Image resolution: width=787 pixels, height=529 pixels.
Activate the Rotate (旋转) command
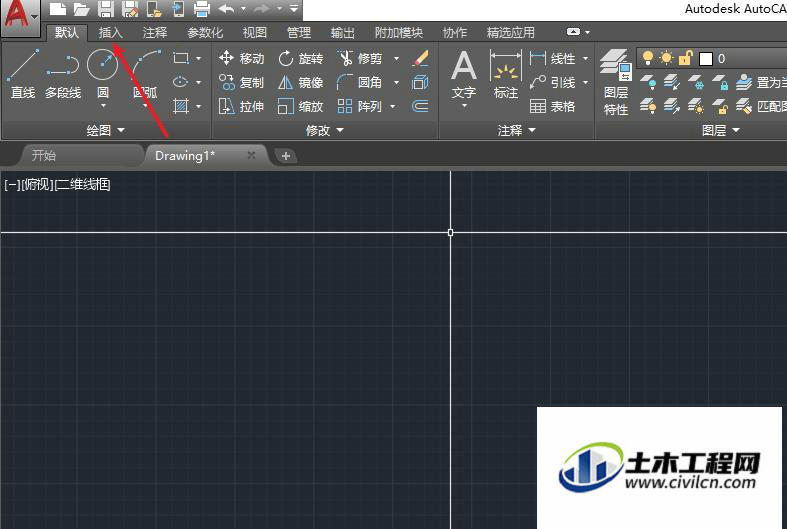tap(301, 58)
